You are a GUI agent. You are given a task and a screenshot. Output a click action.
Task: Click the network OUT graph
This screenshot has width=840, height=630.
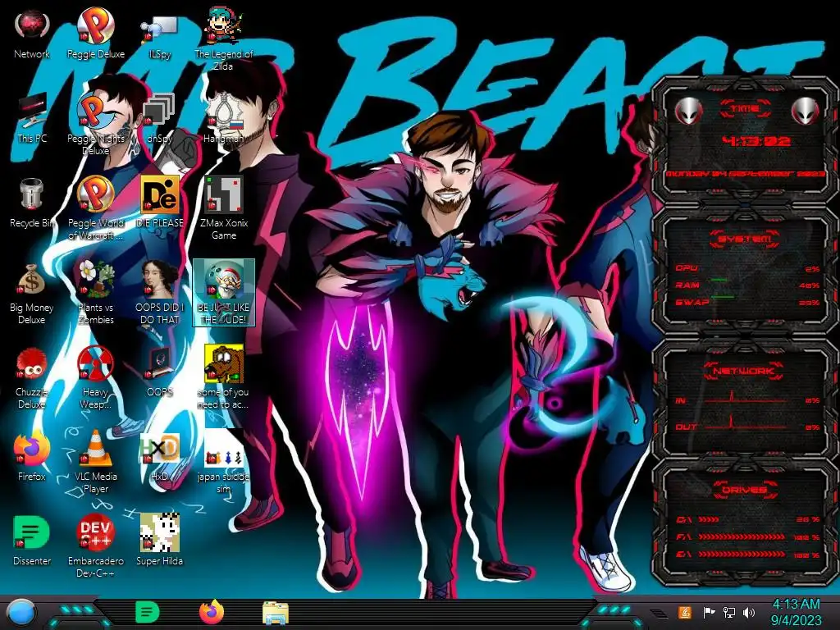[x=745, y=423]
